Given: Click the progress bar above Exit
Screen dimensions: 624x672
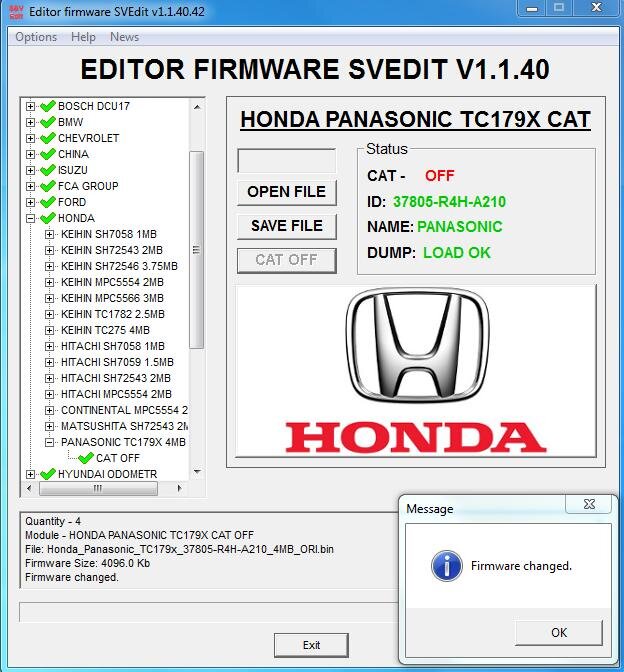Looking at the screenshot, I should pos(209,612).
